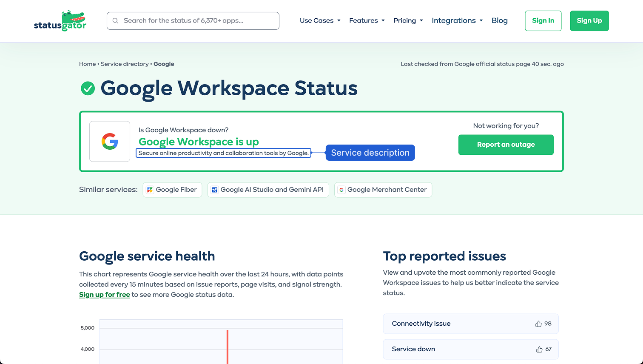Click the Google AI Studio icon

point(215,190)
